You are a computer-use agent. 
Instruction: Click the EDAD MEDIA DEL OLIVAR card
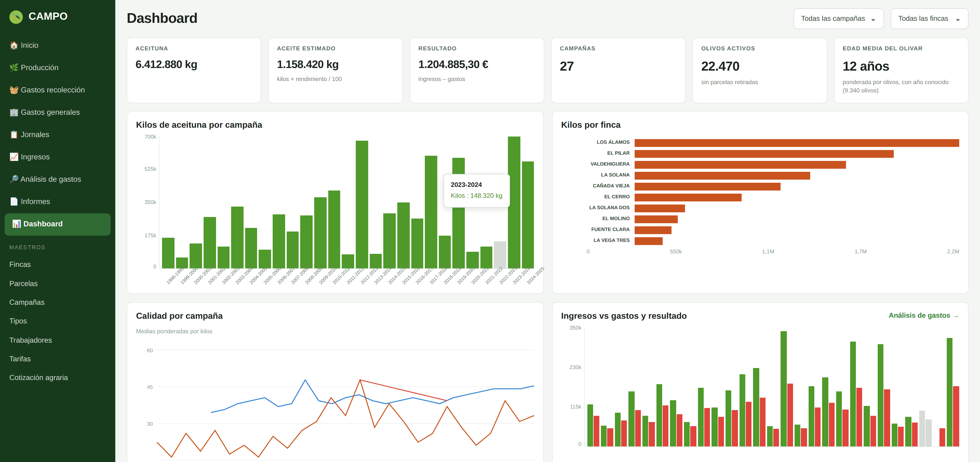pyautogui.click(x=901, y=70)
